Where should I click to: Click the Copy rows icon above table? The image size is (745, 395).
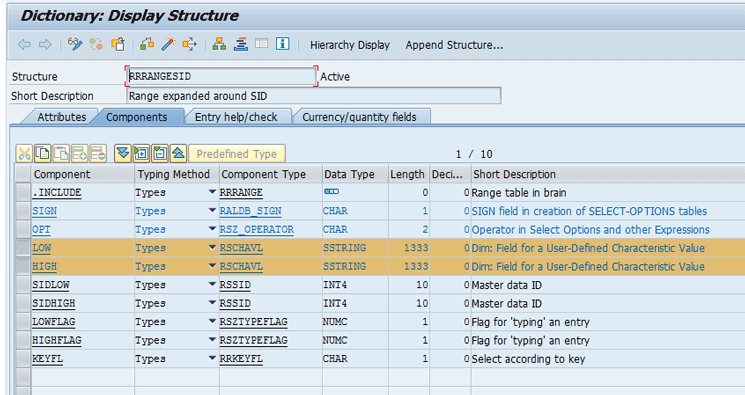click(43, 154)
